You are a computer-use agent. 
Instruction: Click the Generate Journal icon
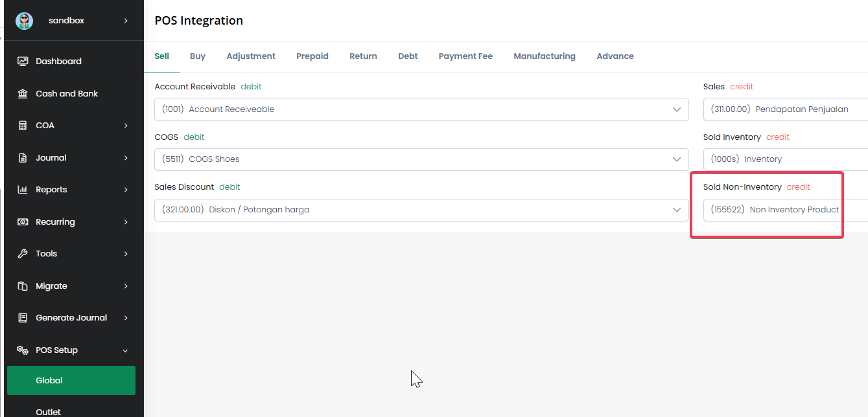coord(23,318)
